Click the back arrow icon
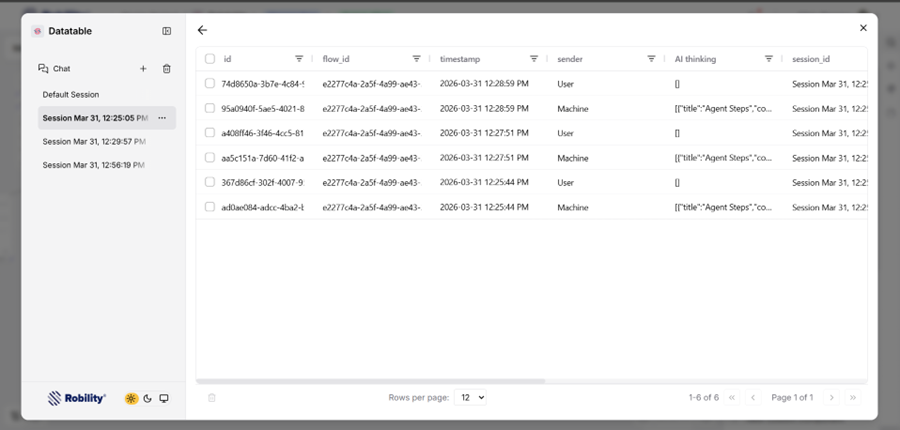This screenshot has height=430, width=900. pyautogui.click(x=203, y=31)
